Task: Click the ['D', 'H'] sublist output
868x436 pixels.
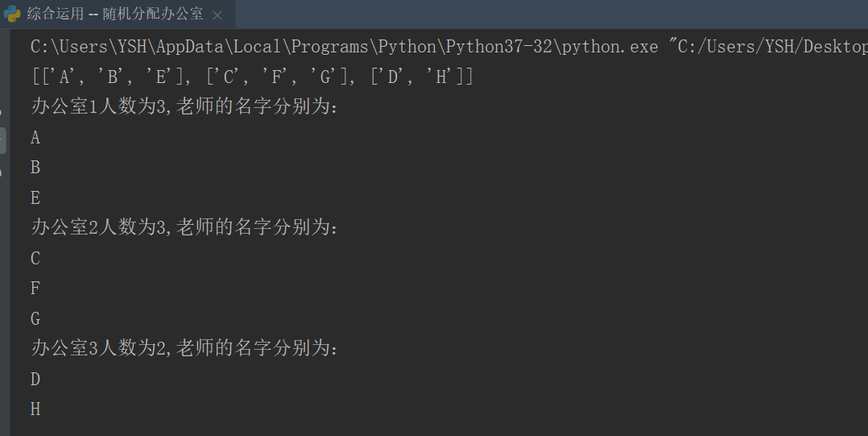Action: [x=417, y=77]
